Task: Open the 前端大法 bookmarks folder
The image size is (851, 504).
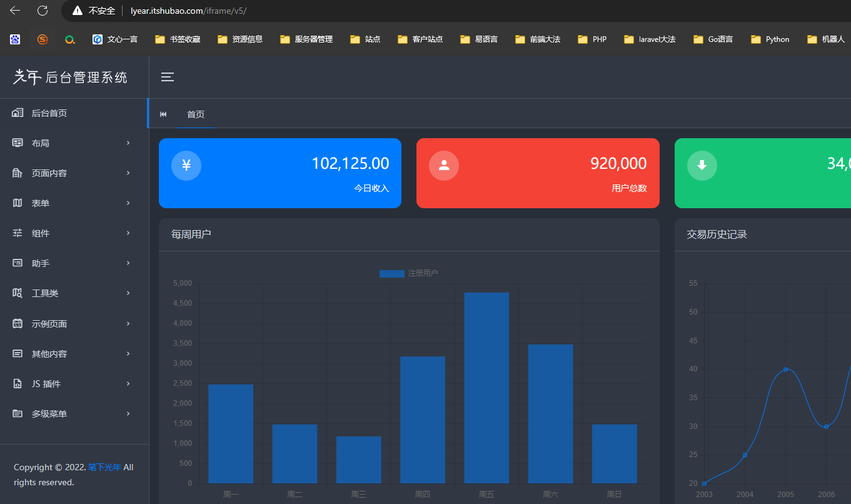Action: point(538,39)
